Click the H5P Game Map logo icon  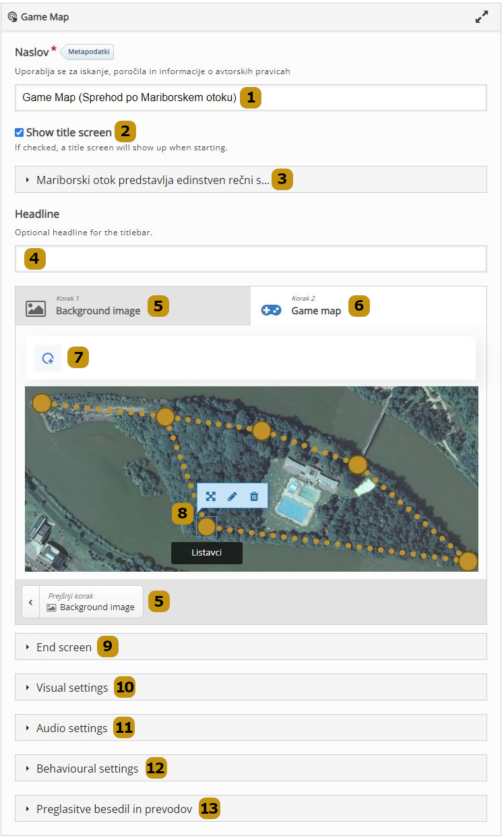[x=12, y=18]
